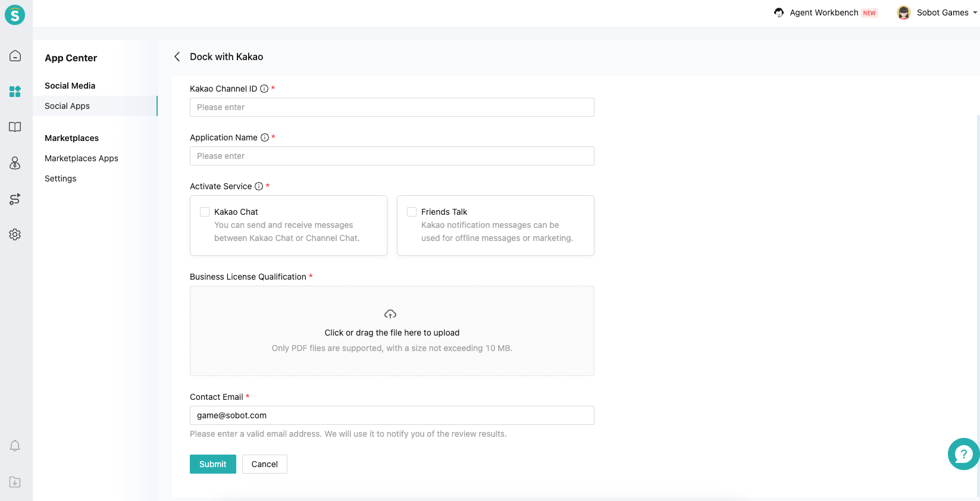
Task: Click the App Center grid icon
Action: tap(15, 92)
